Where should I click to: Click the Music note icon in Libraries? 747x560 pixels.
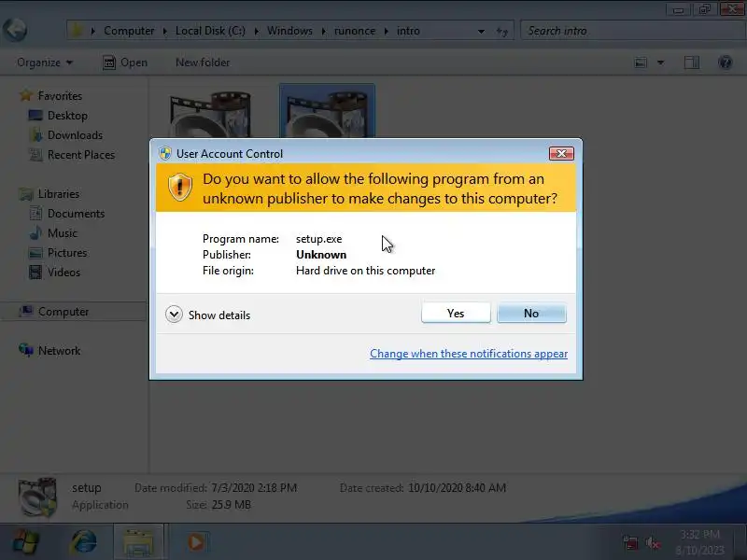pos(35,232)
